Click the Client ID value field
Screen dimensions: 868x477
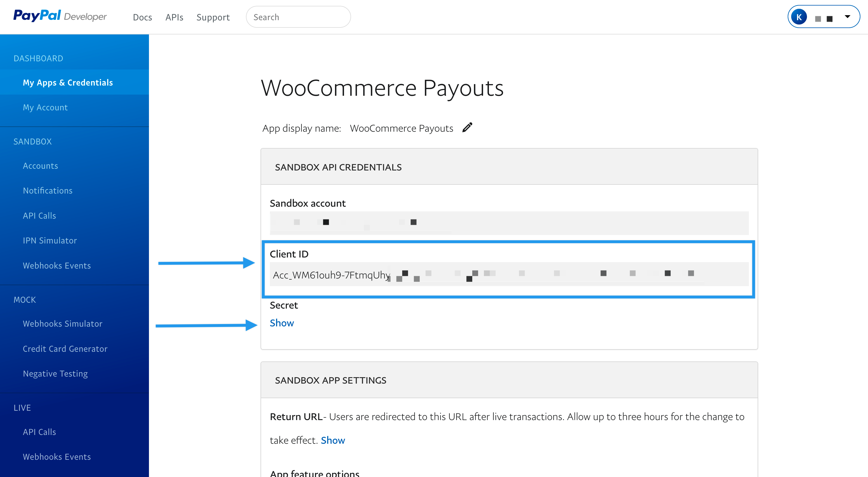[509, 274]
